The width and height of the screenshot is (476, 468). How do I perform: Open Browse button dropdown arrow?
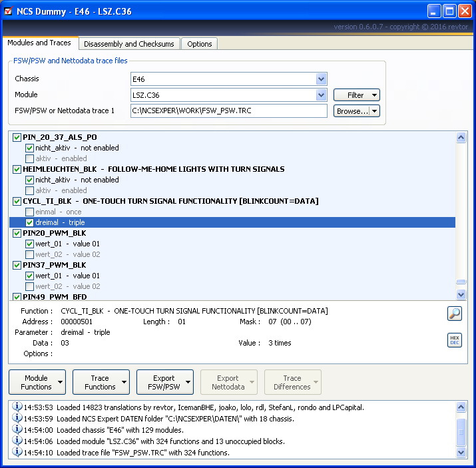tap(374, 111)
